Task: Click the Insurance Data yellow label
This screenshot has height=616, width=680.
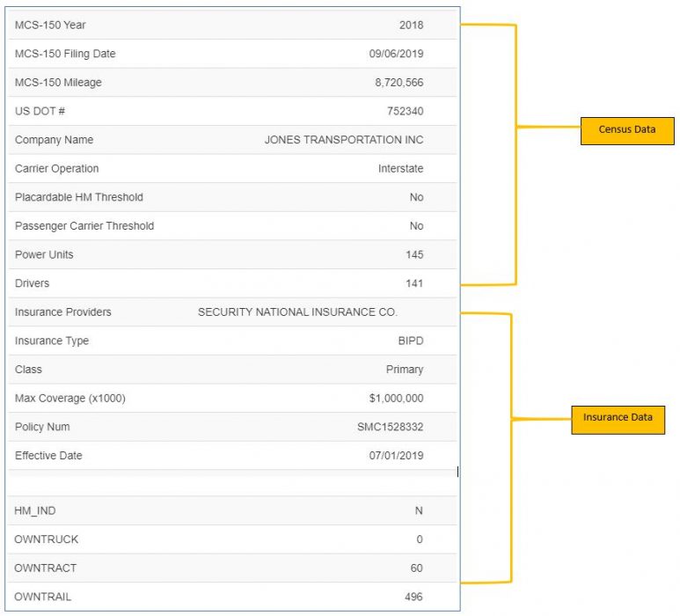Action: (618, 418)
